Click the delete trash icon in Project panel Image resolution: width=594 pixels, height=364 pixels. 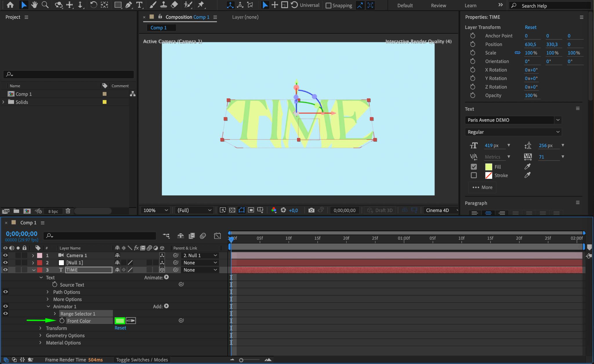(68, 211)
